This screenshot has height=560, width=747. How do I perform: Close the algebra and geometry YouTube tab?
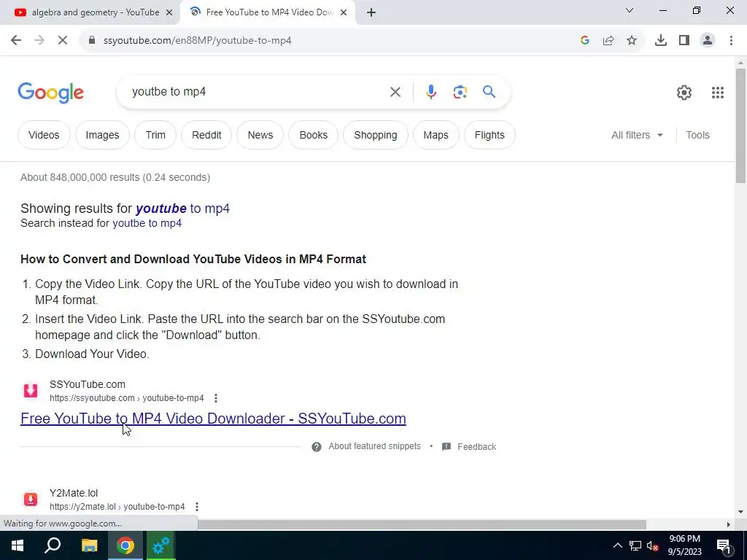click(169, 12)
